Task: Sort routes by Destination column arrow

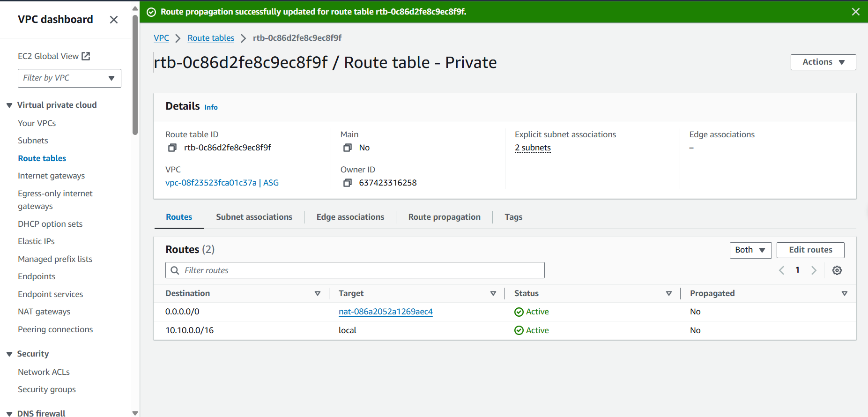Action: coord(318,293)
